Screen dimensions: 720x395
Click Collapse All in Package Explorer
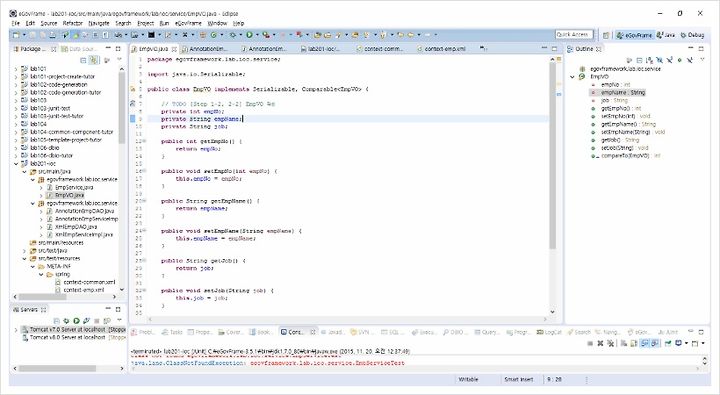pos(83,60)
